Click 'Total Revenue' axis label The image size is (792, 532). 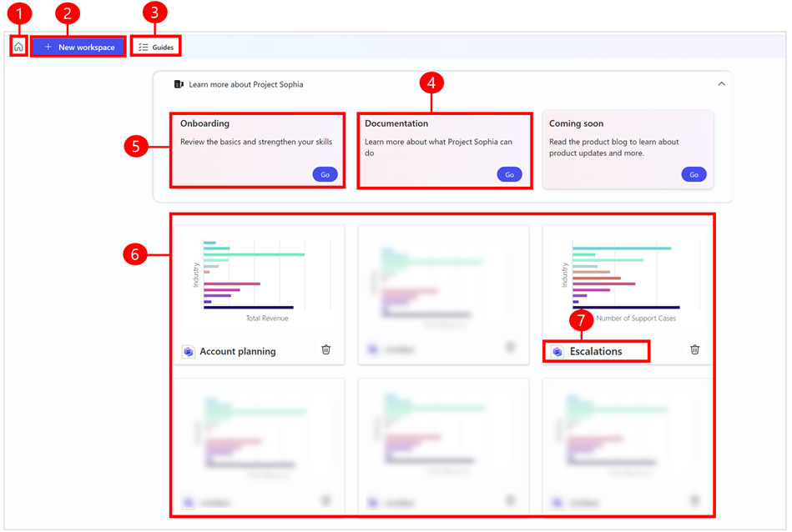[267, 318]
